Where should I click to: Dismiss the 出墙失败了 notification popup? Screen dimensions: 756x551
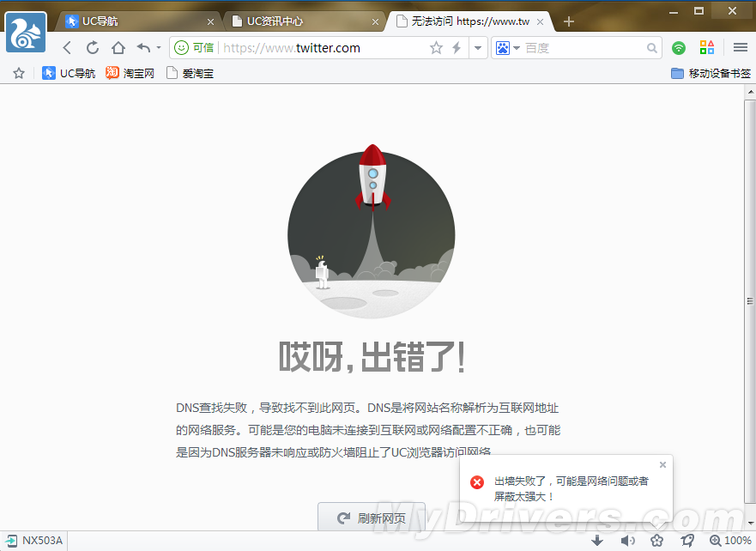663,464
